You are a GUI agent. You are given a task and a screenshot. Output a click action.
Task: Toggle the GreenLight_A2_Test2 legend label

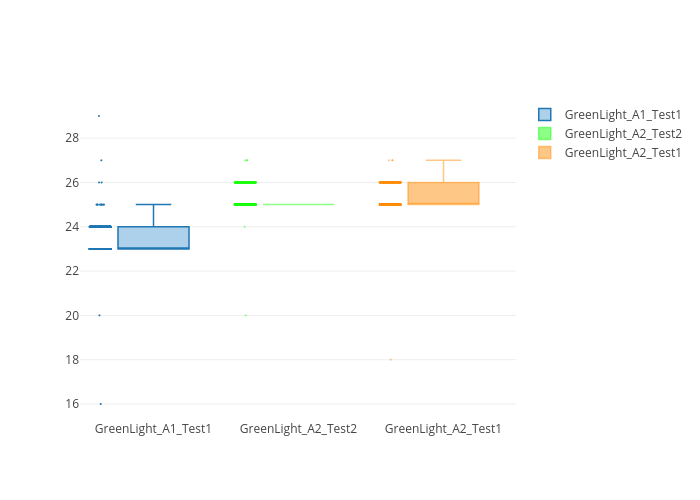(x=622, y=134)
